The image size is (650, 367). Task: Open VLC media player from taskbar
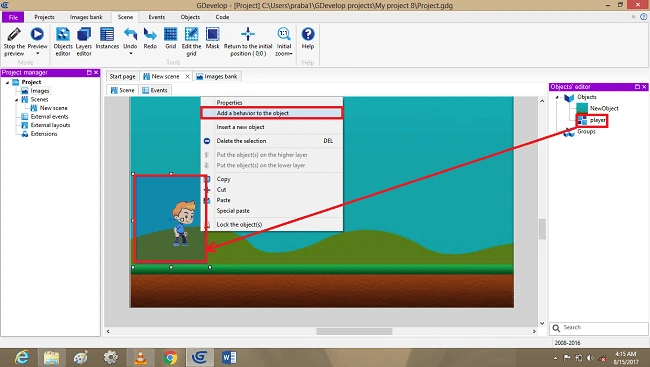141,357
